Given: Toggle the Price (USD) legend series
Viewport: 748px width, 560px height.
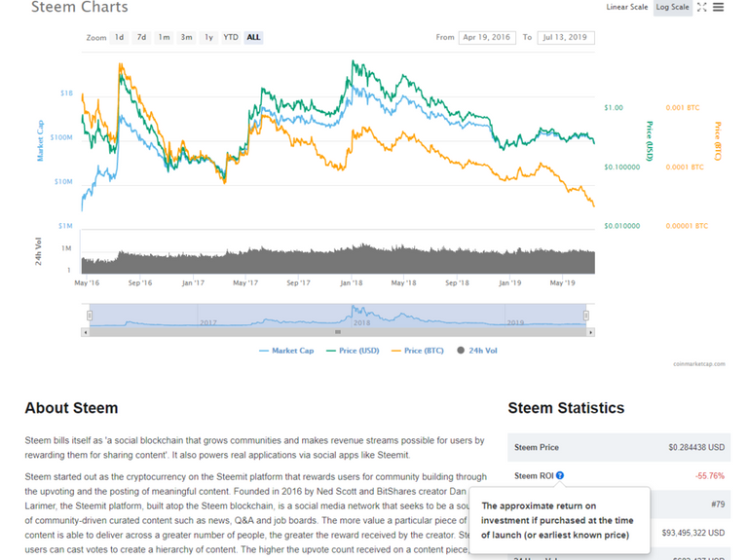Looking at the screenshot, I should [354, 351].
